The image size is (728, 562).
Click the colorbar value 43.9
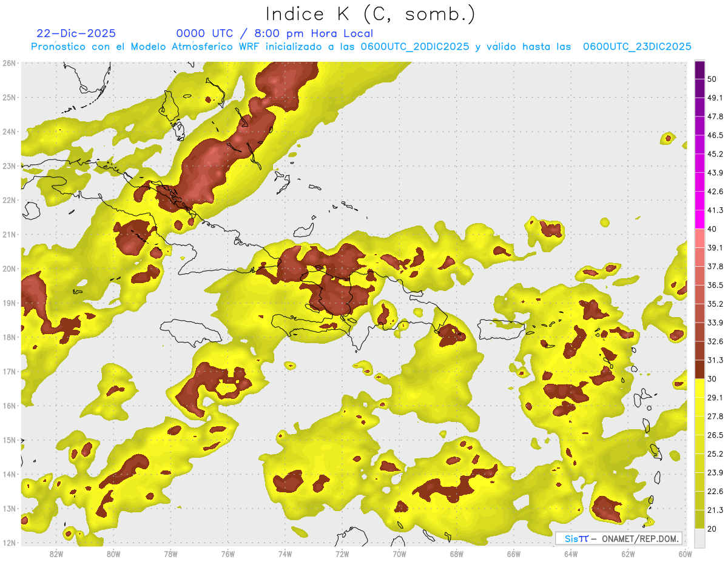pyautogui.click(x=715, y=173)
